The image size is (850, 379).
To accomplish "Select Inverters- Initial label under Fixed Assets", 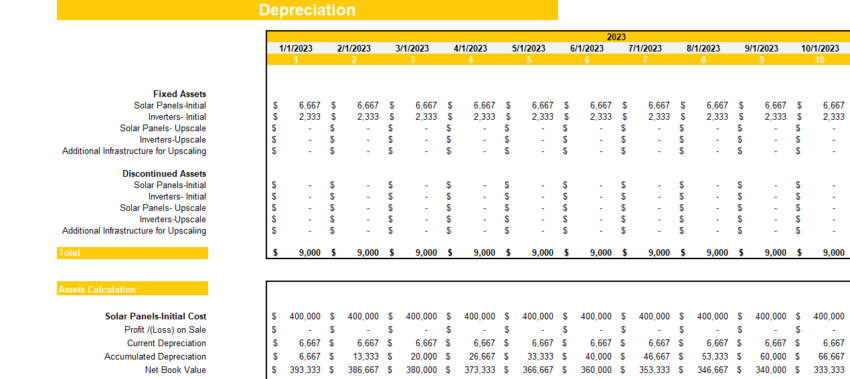I will (177, 117).
